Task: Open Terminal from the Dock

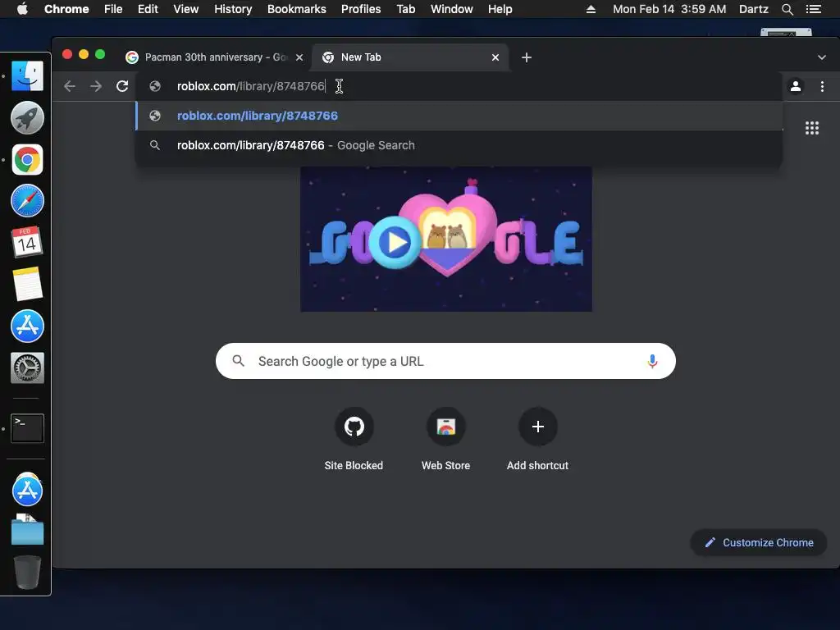Action: click(27, 428)
